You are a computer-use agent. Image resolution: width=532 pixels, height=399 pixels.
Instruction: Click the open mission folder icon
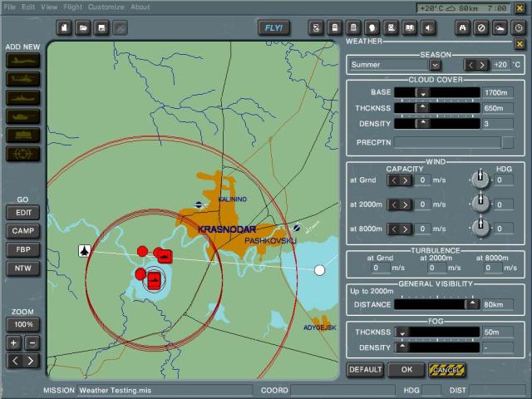[x=83, y=28]
